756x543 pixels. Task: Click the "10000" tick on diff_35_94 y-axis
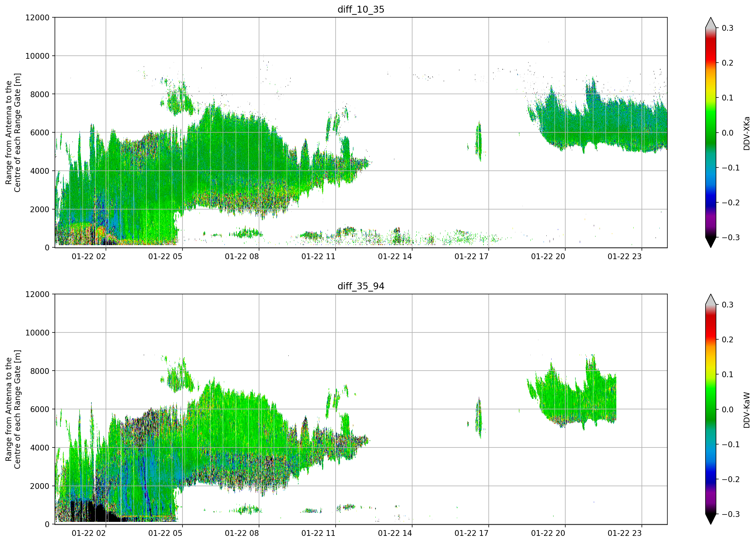pyautogui.click(x=37, y=332)
